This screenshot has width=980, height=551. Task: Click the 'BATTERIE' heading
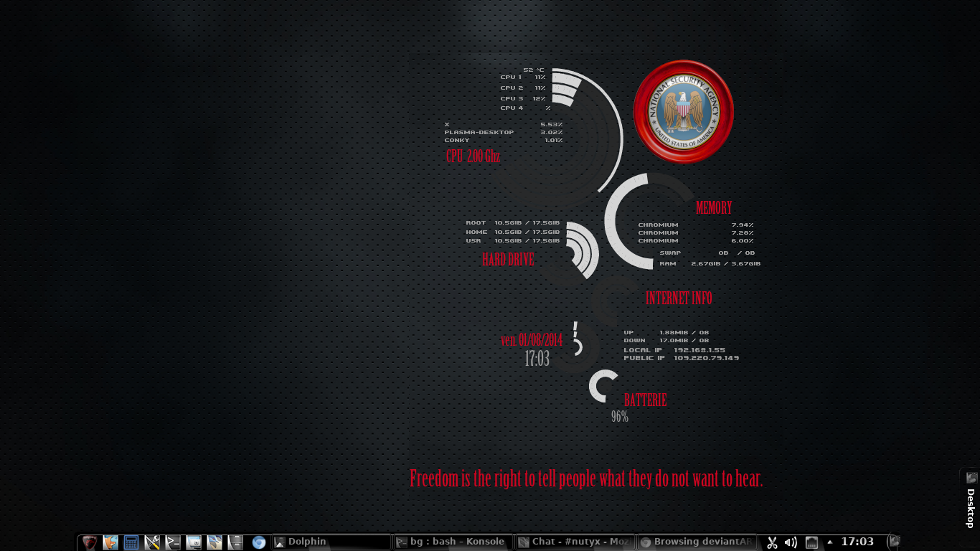point(645,400)
